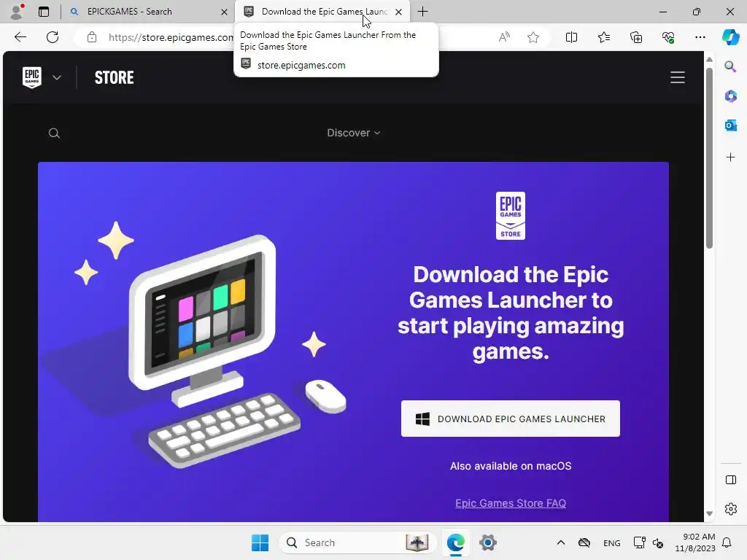Close the Epic Games Launcher tab
This screenshot has width=747, height=560.
coord(399,12)
